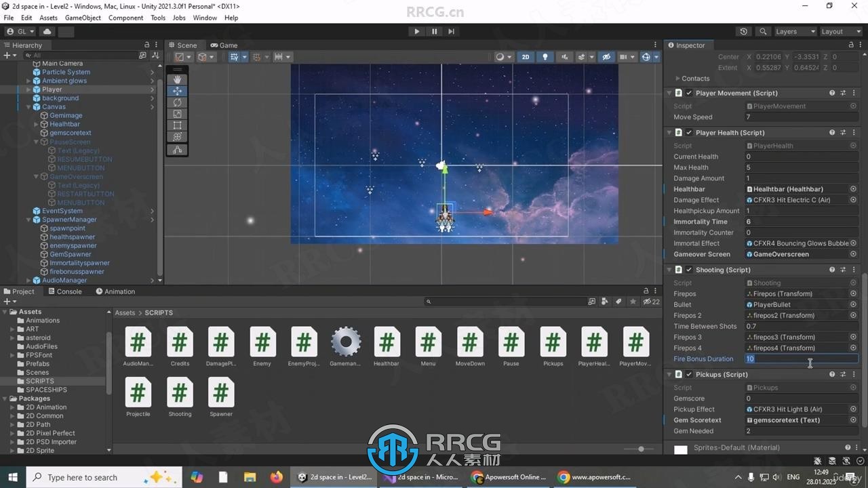Toggle Pickups script enabled checkbox
The image size is (868, 488).
pos(689,374)
